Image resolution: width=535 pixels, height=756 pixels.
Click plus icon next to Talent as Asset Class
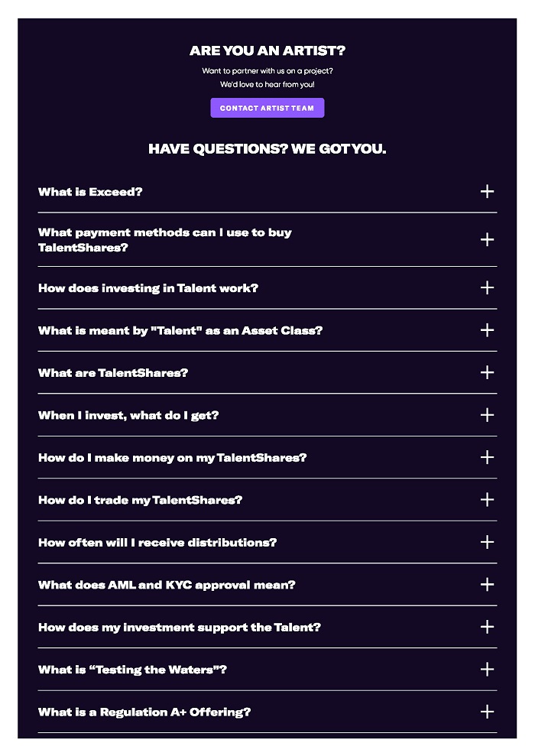pos(487,330)
